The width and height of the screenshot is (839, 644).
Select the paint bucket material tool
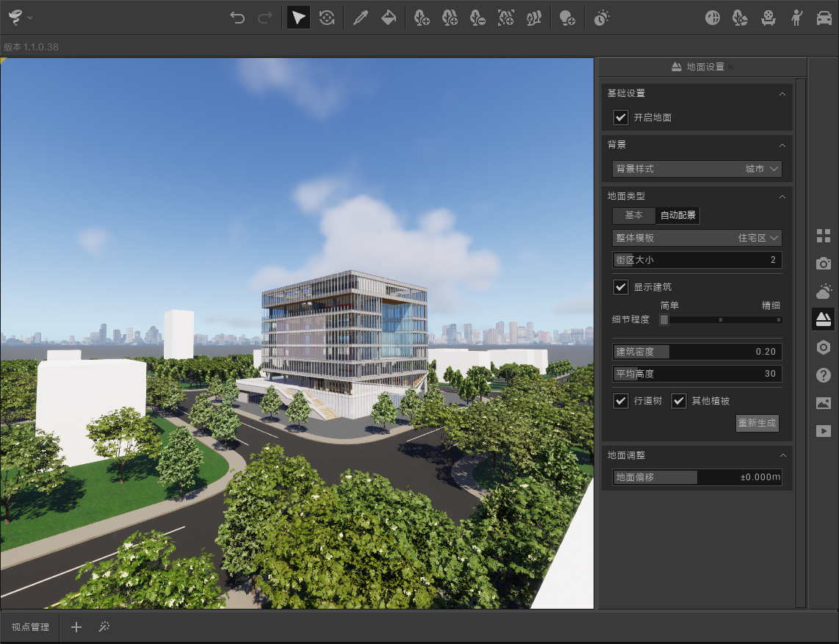point(389,17)
